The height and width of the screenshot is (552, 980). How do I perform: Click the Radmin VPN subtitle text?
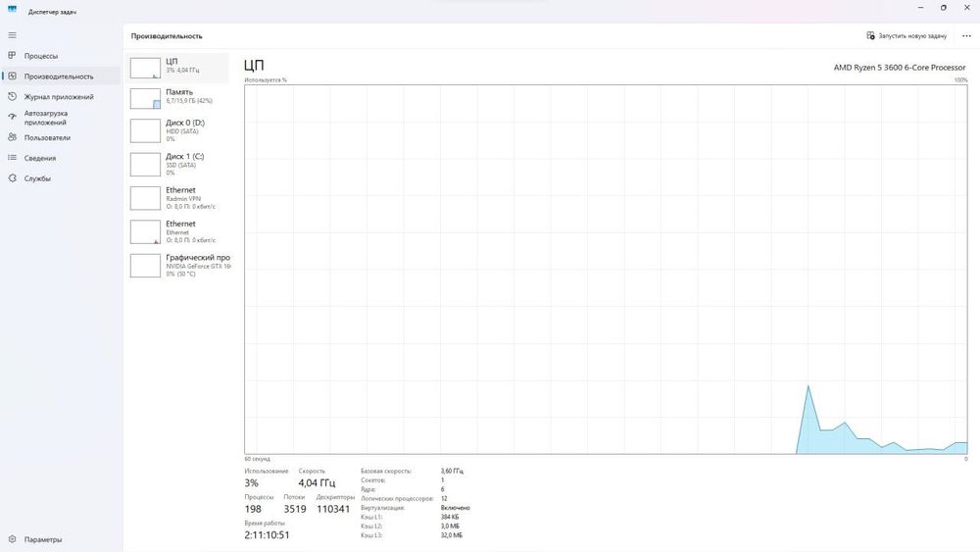183,199
